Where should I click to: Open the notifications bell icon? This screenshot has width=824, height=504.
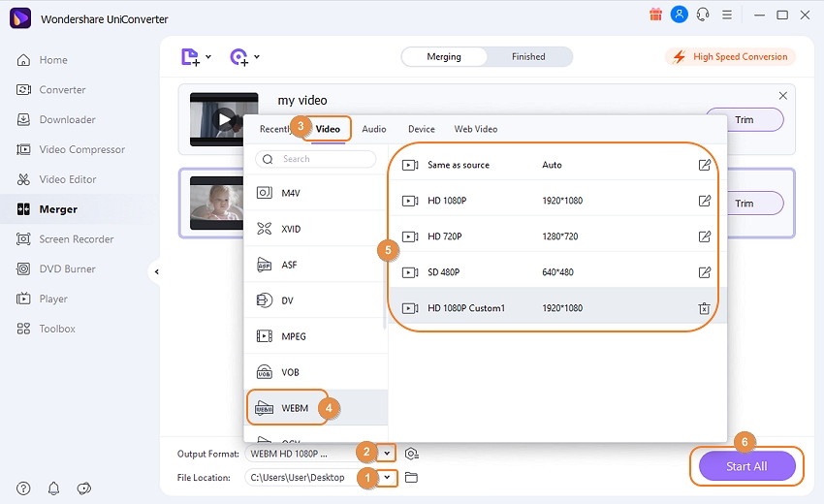coord(53,488)
